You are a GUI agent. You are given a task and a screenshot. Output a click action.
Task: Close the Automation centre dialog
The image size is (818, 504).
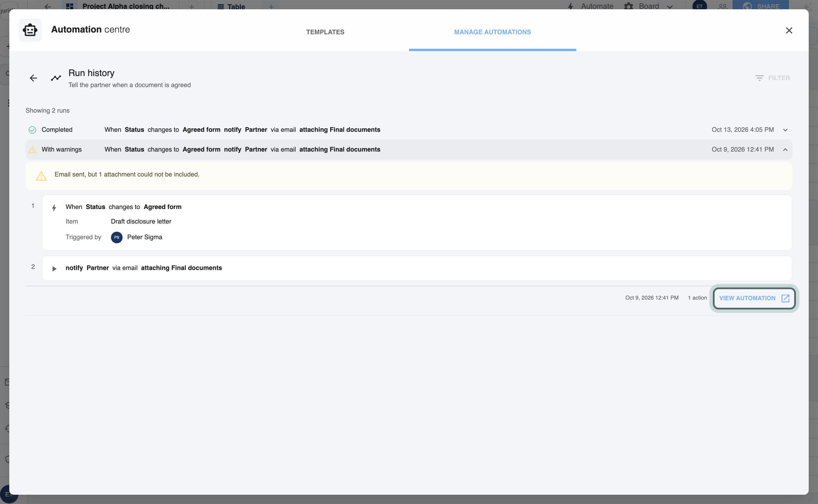[789, 30]
